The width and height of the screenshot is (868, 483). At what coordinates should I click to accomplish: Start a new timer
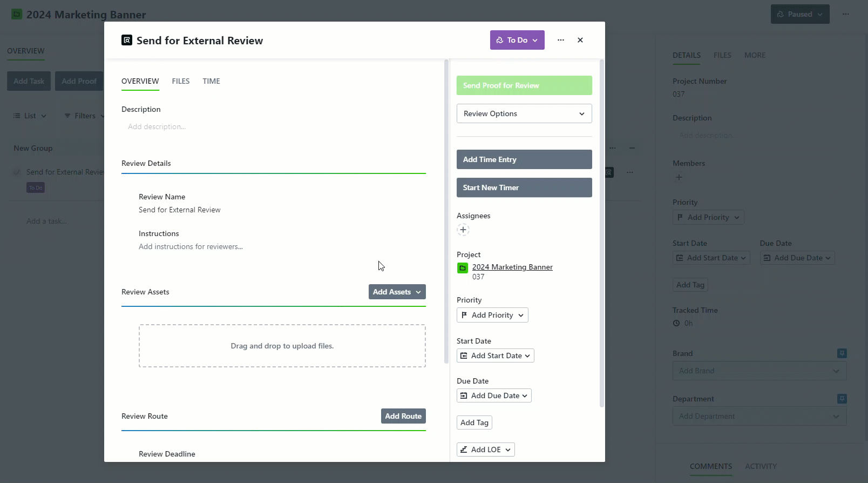524,187
